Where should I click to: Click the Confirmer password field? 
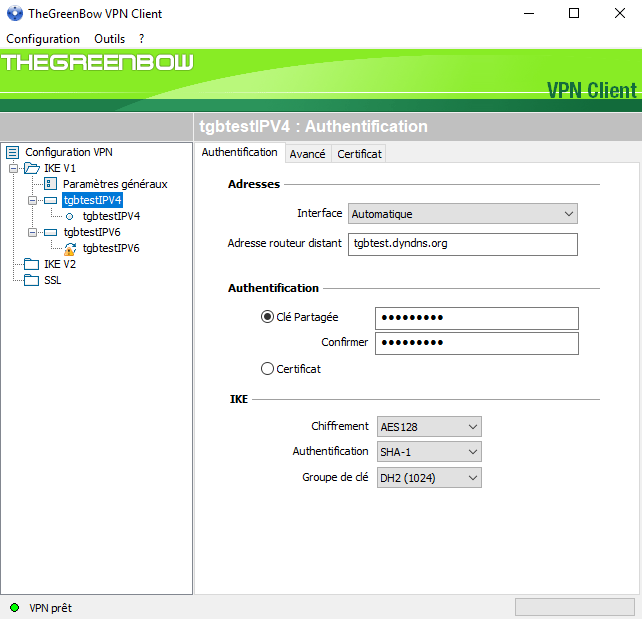tap(477, 343)
